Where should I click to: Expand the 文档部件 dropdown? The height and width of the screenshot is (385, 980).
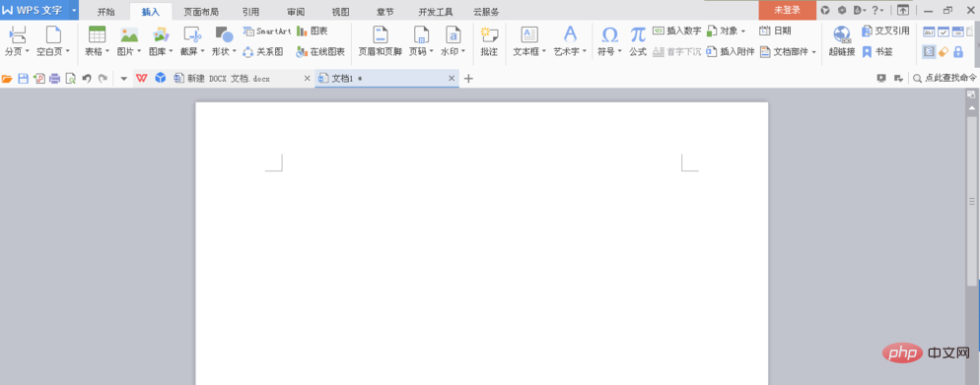(813, 52)
